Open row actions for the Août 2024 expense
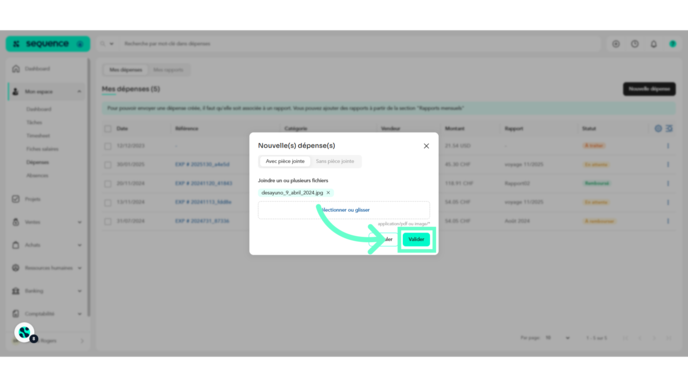The width and height of the screenshot is (688, 387). pyautogui.click(x=668, y=221)
